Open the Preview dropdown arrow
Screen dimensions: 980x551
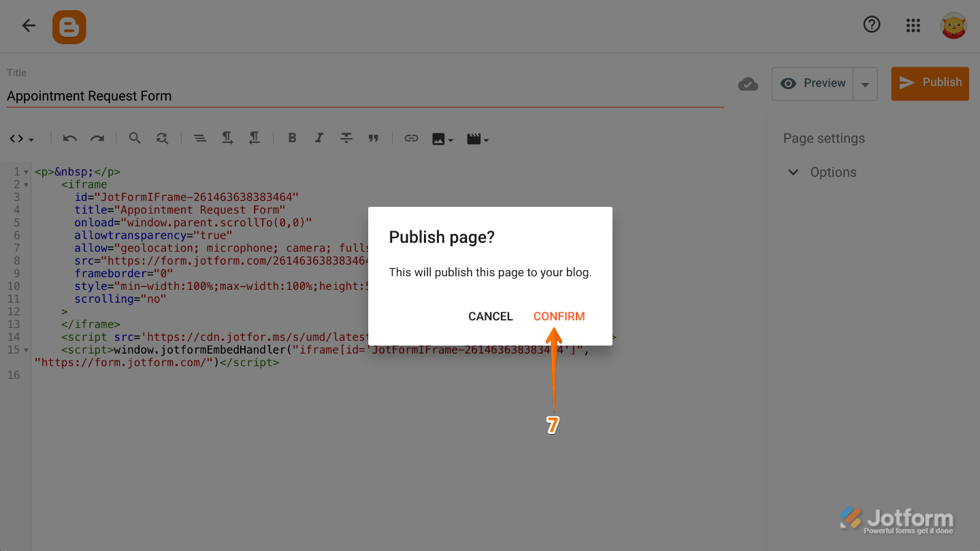click(865, 84)
